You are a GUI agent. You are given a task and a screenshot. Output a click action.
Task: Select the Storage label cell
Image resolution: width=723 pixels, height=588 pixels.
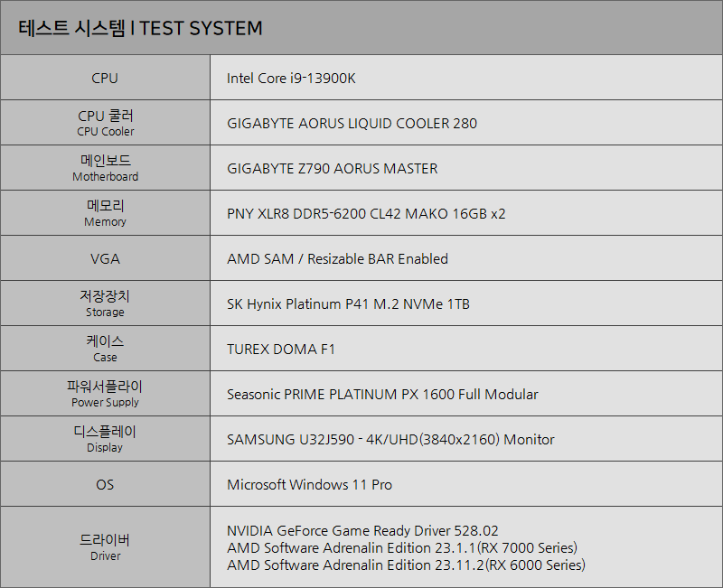point(105,303)
